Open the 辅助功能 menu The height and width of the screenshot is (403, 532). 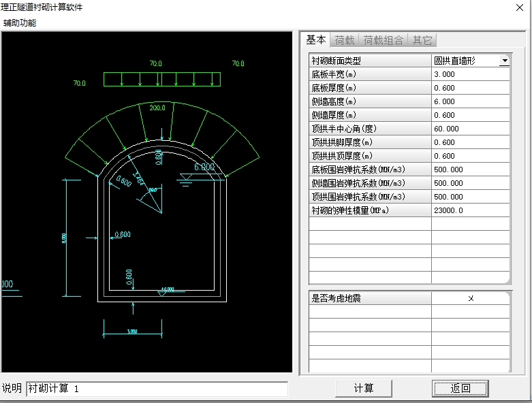click(20, 22)
